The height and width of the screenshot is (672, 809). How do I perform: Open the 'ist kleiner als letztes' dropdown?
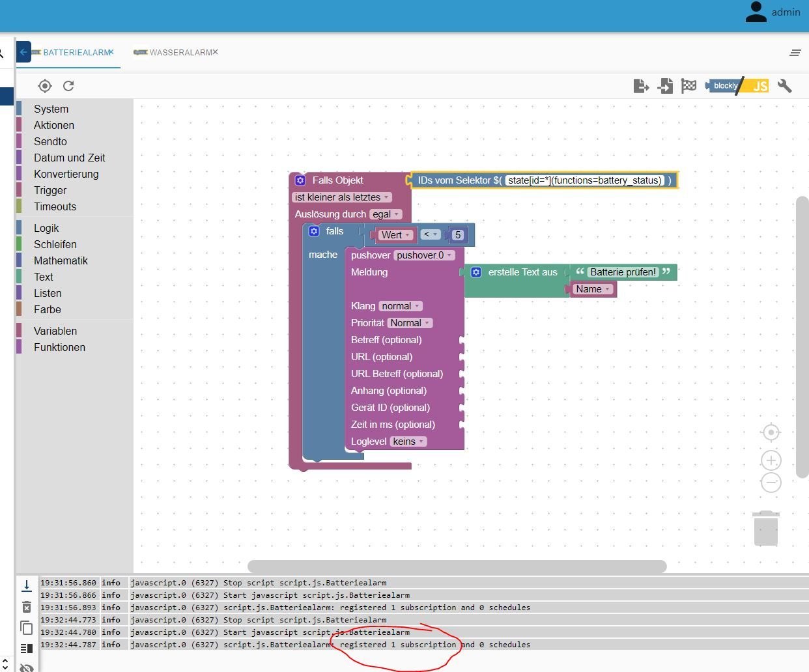point(342,197)
